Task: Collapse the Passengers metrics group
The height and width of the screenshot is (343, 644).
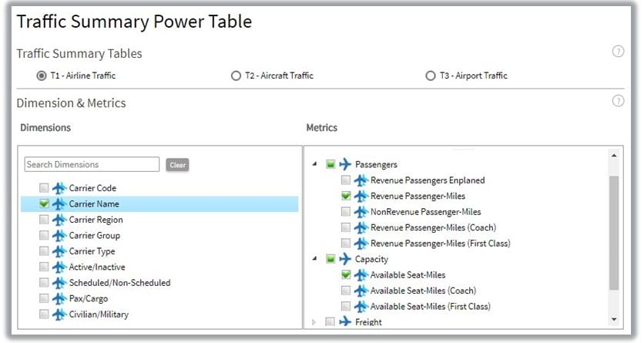Action: pos(314,164)
